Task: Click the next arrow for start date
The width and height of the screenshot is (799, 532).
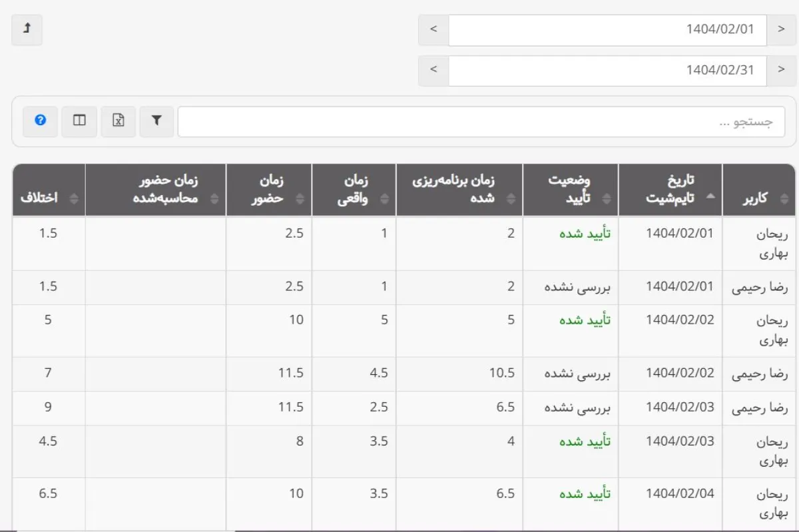Action: pos(783,29)
